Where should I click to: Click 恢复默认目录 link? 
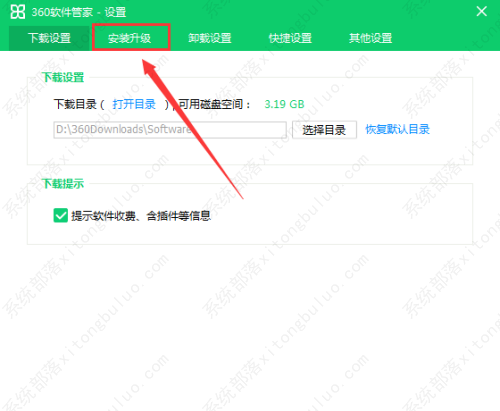[x=398, y=129]
